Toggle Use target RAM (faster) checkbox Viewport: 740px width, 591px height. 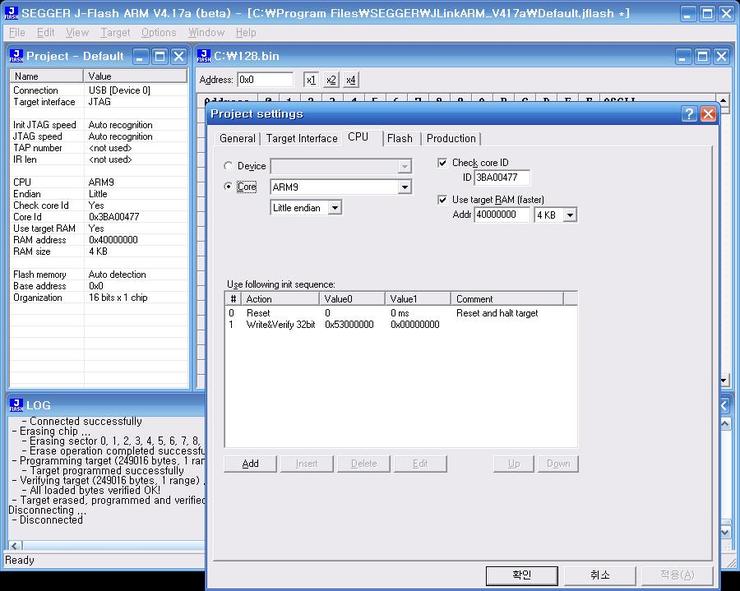coord(442,200)
